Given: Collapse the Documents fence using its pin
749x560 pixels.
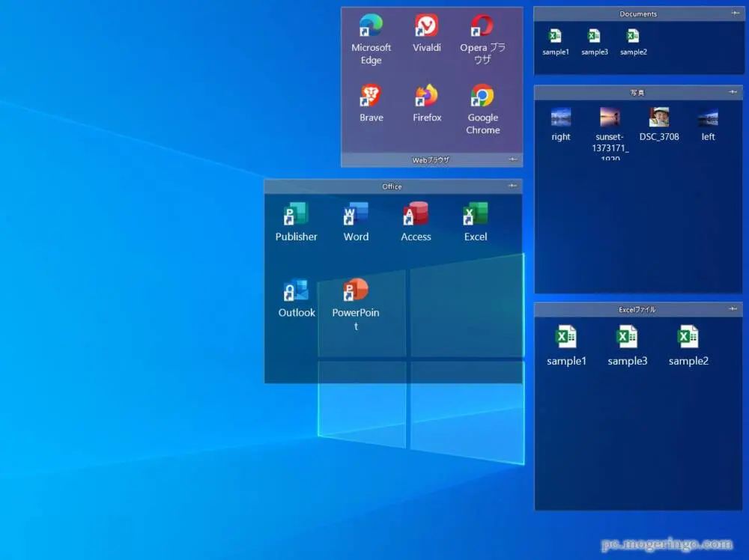Looking at the screenshot, I should 733,13.
